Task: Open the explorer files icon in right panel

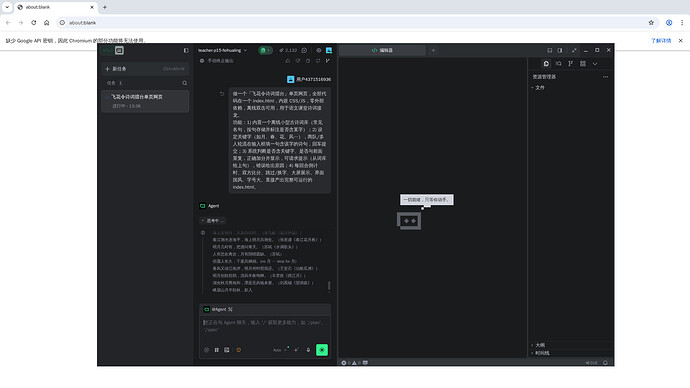Action: (x=546, y=64)
